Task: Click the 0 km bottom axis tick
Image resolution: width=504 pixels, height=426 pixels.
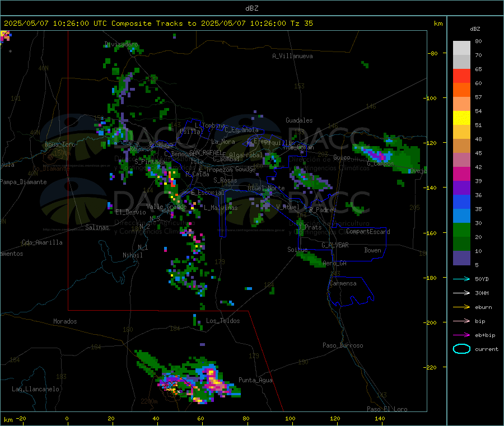Action: click(67, 418)
